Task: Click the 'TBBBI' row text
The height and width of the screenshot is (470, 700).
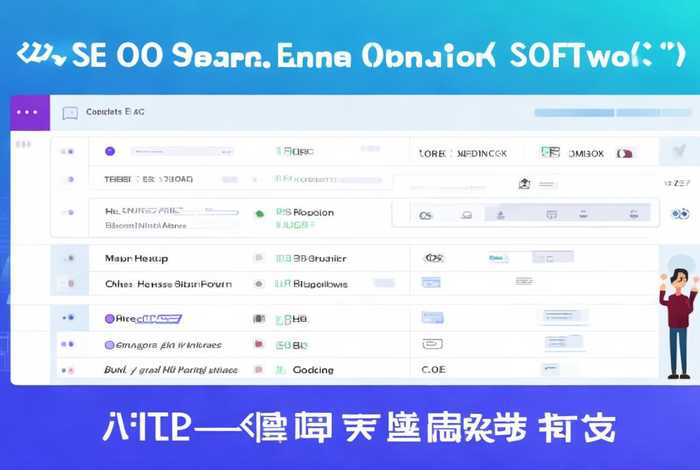Action: click(x=149, y=179)
